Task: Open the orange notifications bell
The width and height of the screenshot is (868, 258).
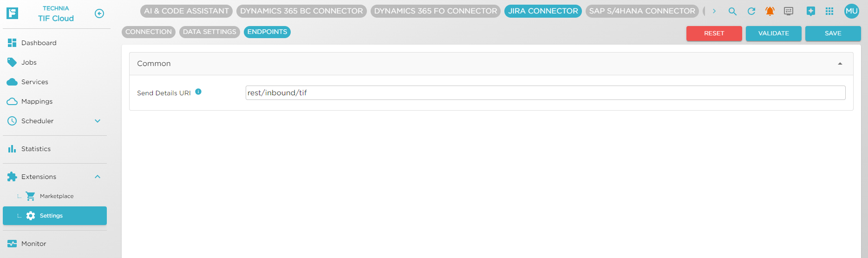Action: pyautogui.click(x=770, y=11)
